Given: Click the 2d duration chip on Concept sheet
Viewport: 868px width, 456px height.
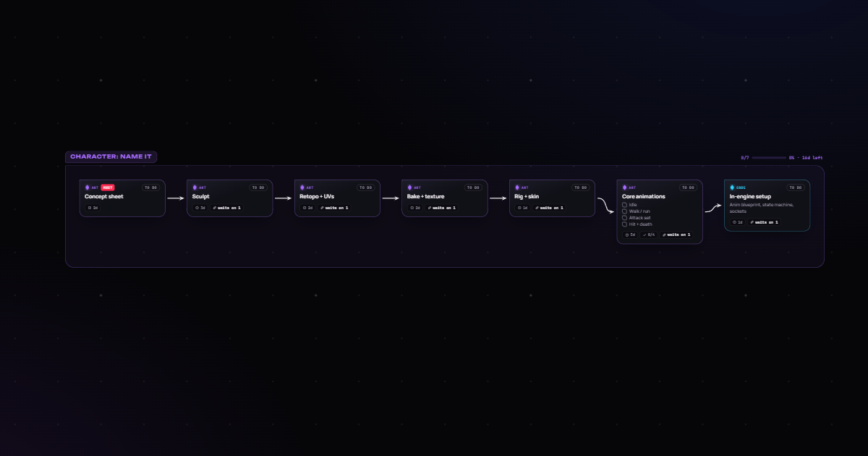Looking at the screenshot, I should [93, 208].
